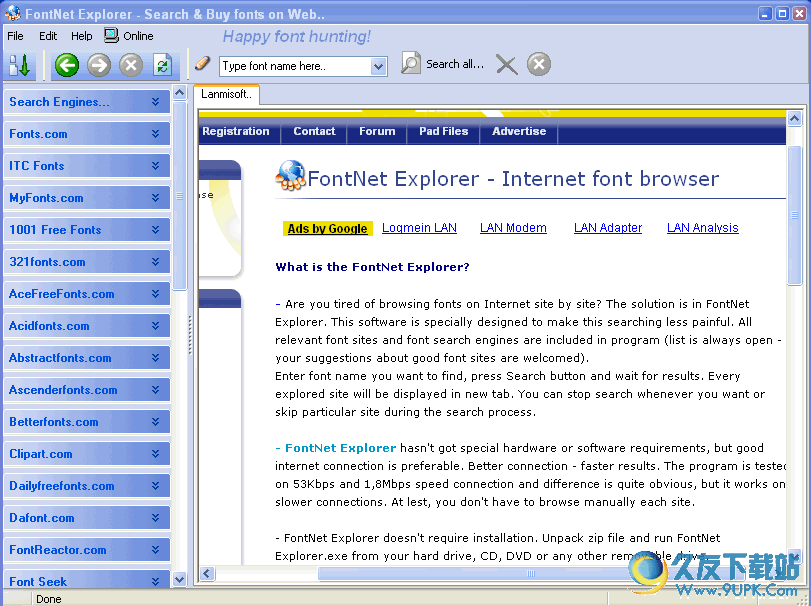Open the LAN Adapter ad link
This screenshot has height=606, width=811.
pos(608,228)
